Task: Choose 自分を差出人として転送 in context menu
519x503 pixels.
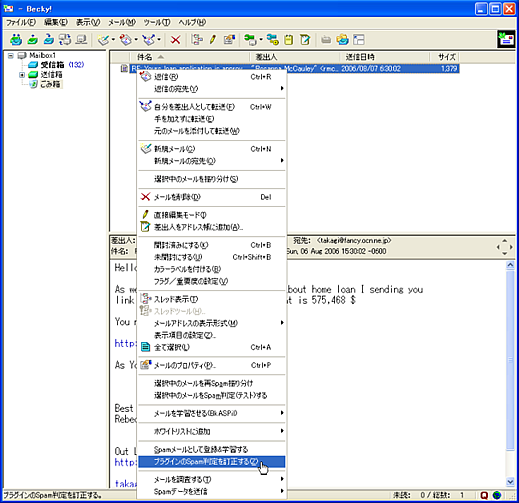Action: point(212,107)
